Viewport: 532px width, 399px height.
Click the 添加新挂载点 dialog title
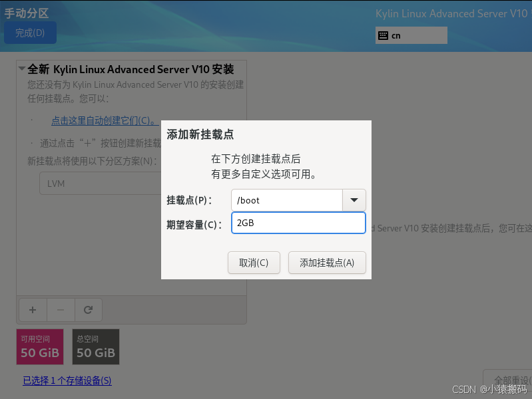coord(200,134)
